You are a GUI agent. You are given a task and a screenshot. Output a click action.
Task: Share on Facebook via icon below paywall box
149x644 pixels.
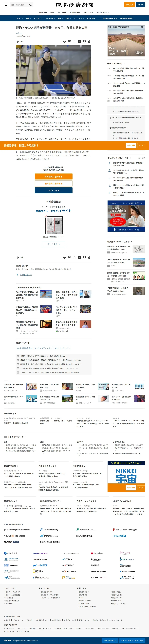click(84, 257)
